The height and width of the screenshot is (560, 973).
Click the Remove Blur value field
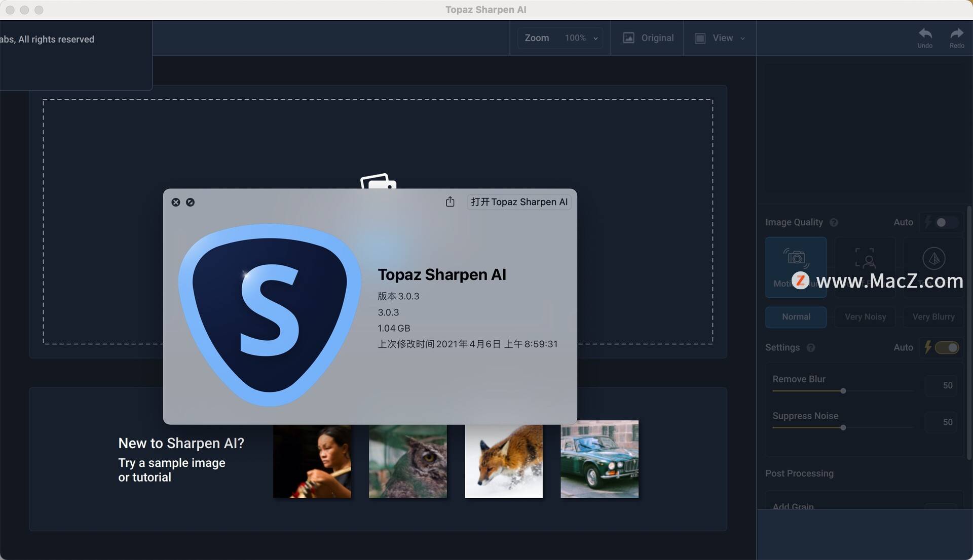point(941,386)
